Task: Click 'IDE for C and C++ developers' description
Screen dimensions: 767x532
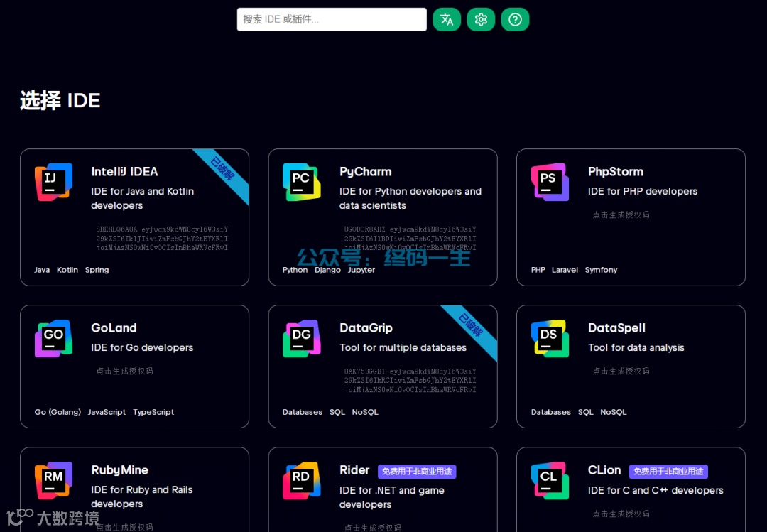Action: pos(656,490)
